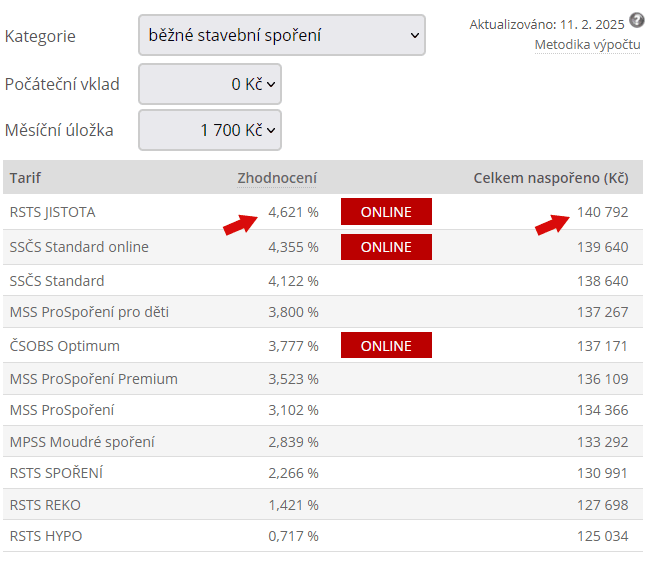The image size is (647, 567).
Task: Select the RSTS HYPO tariff name
Action: click(46, 536)
